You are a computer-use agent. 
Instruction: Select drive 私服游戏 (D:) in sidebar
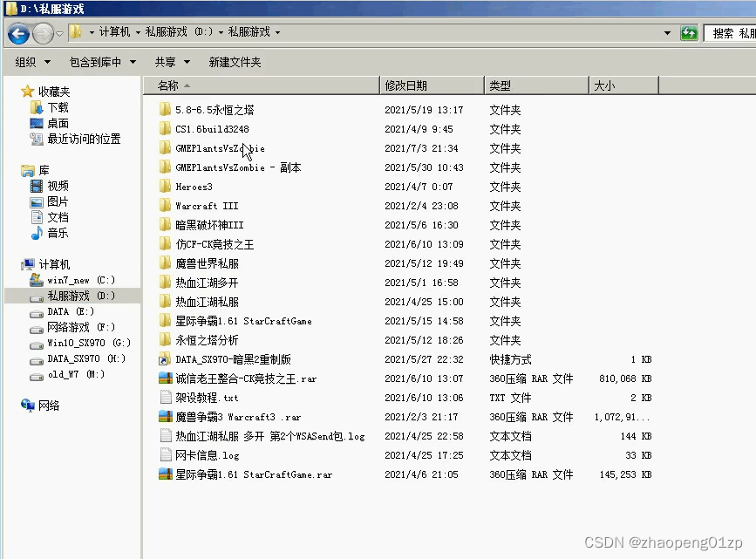pos(81,296)
